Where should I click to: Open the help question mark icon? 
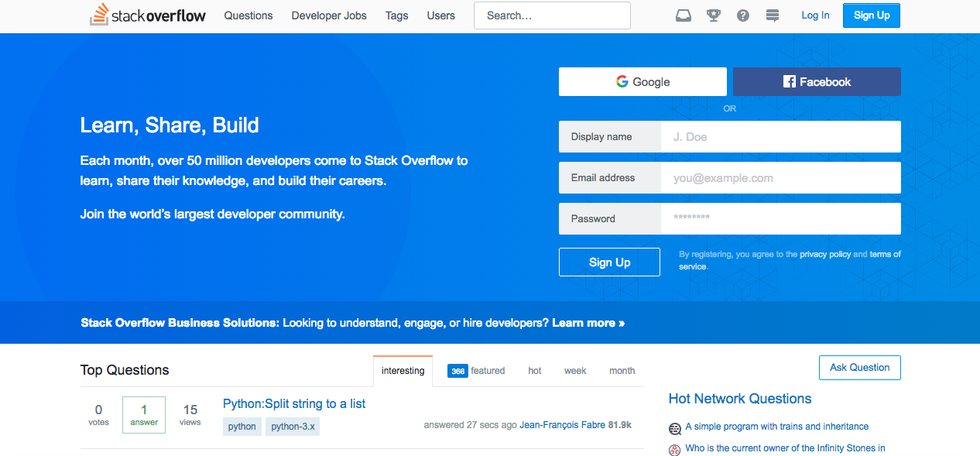click(x=743, y=15)
